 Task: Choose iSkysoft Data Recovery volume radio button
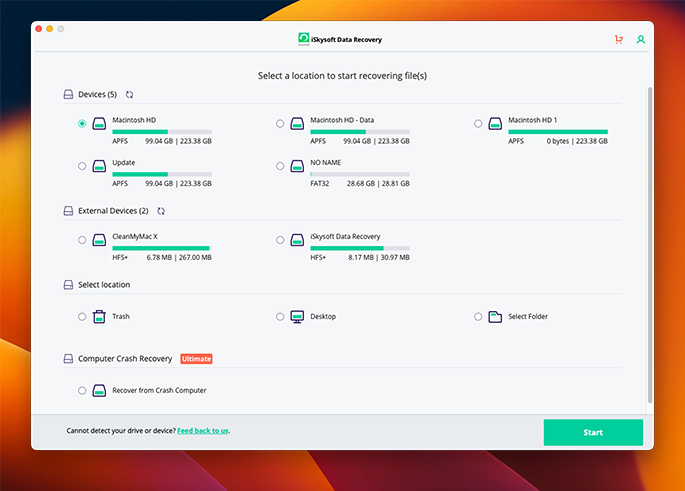280,240
